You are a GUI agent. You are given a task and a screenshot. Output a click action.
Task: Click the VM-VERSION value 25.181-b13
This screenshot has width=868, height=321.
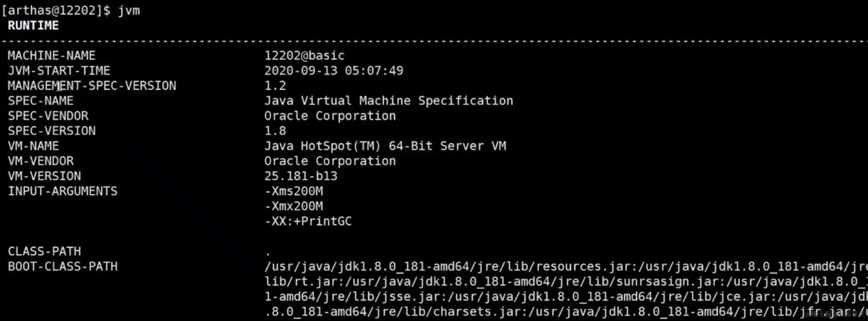click(x=301, y=176)
